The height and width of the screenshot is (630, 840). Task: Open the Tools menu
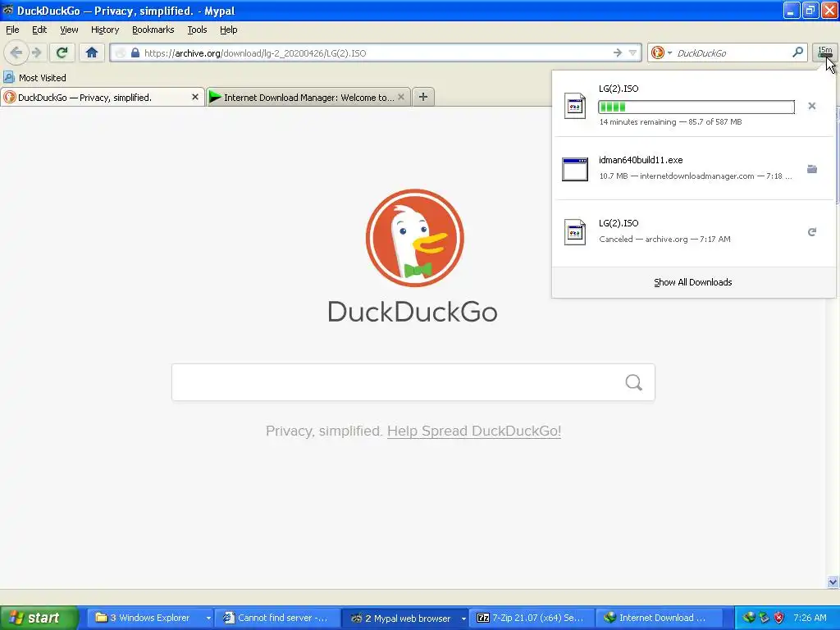197,30
